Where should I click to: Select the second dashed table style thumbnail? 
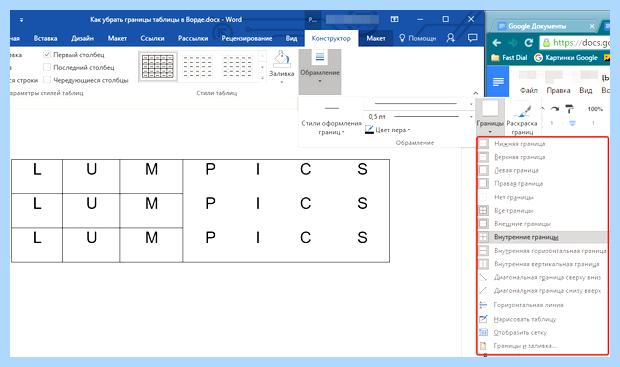(x=198, y=66)
